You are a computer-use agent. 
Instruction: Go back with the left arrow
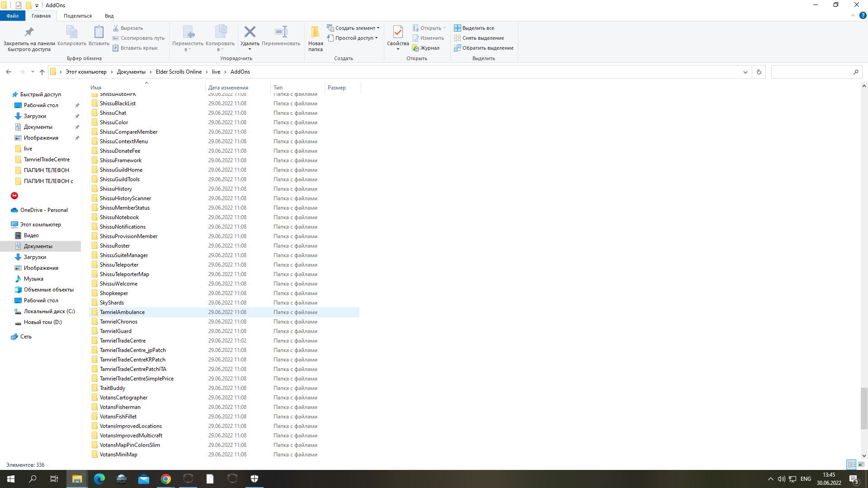(x=9, y=72)
